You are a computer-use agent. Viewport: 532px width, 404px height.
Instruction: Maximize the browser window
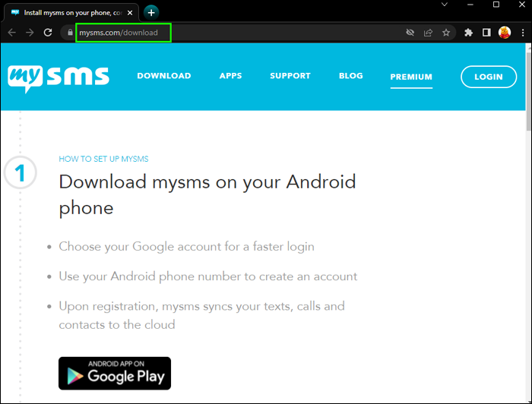[x=496, y=5]
